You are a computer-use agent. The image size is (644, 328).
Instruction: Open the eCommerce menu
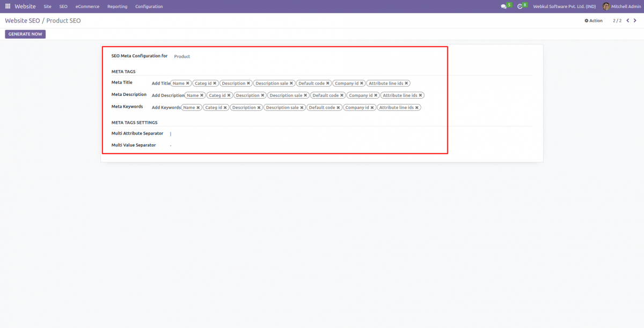click(x=87, y=6)
